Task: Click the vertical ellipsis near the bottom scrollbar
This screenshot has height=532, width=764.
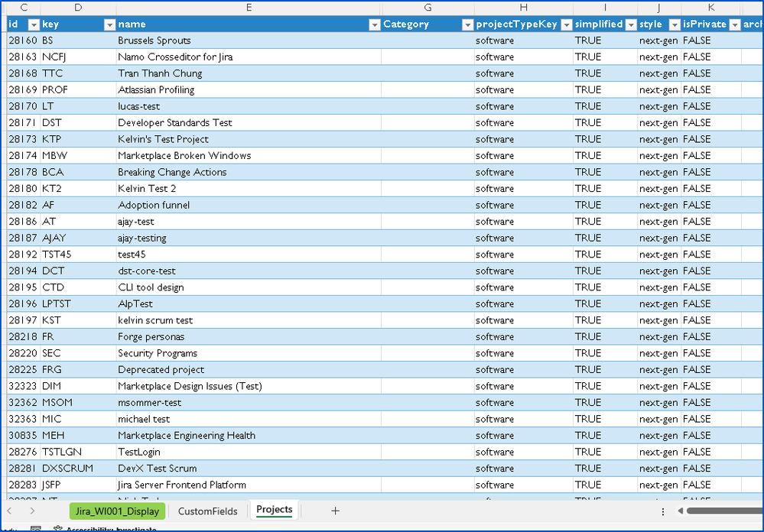Action: click(x=662, y=511)
